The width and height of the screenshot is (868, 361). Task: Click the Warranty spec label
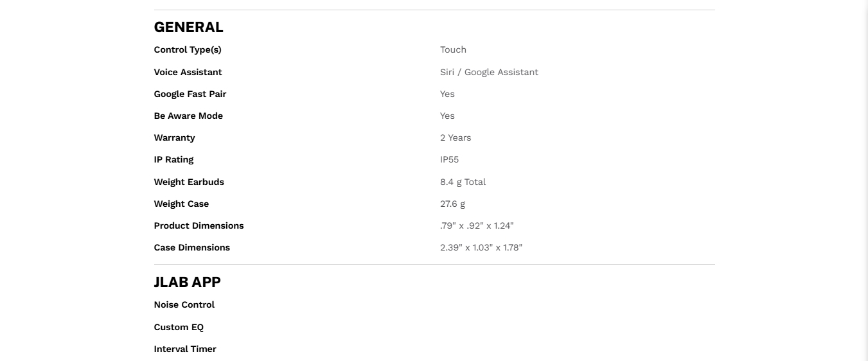click(174, 137)
